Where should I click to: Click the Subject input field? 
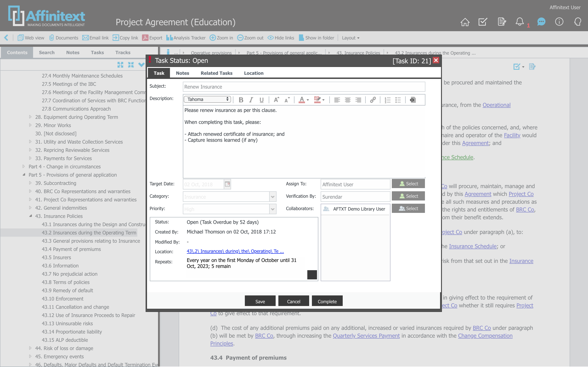304,87
